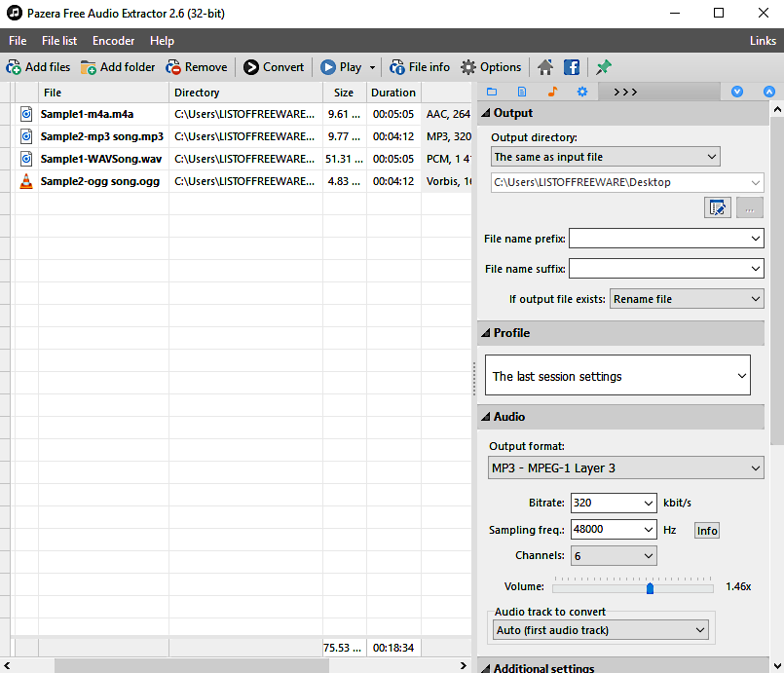The width and height of the screenshot is (784, 673).
Task: Toggle the green pin icon
Action: (604, 67)
